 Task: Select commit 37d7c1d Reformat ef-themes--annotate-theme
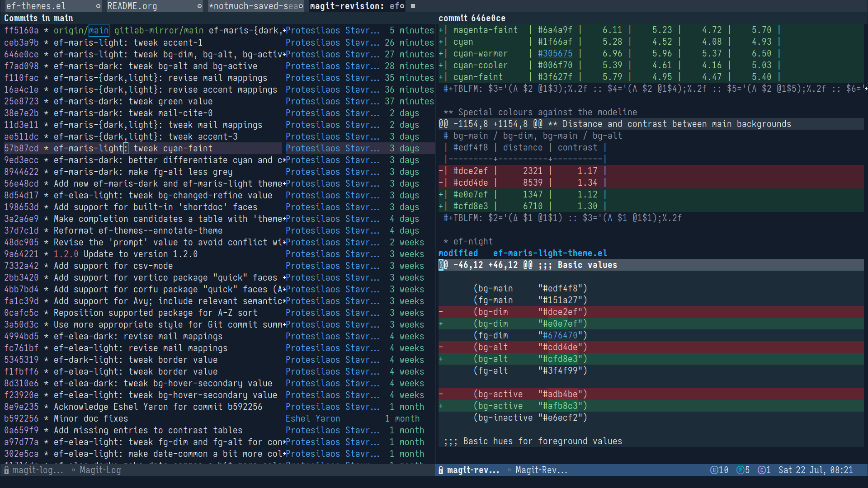[x=219, y=230]
